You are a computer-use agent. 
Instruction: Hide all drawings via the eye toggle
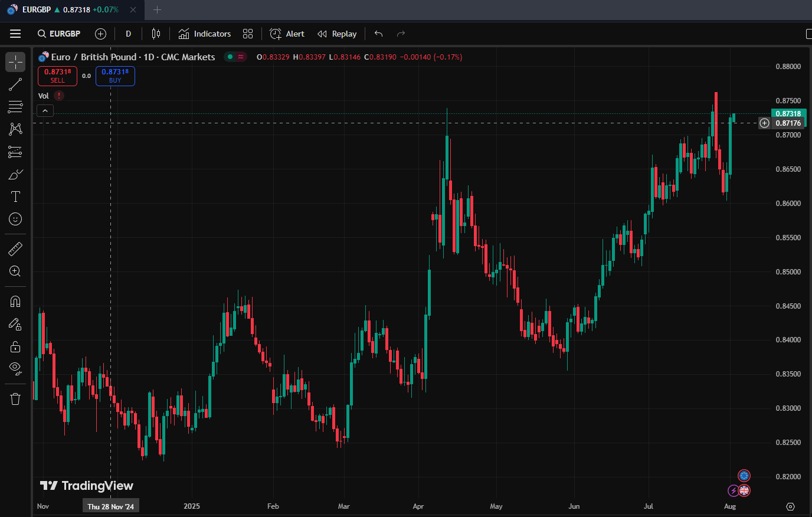coord(15,368)
